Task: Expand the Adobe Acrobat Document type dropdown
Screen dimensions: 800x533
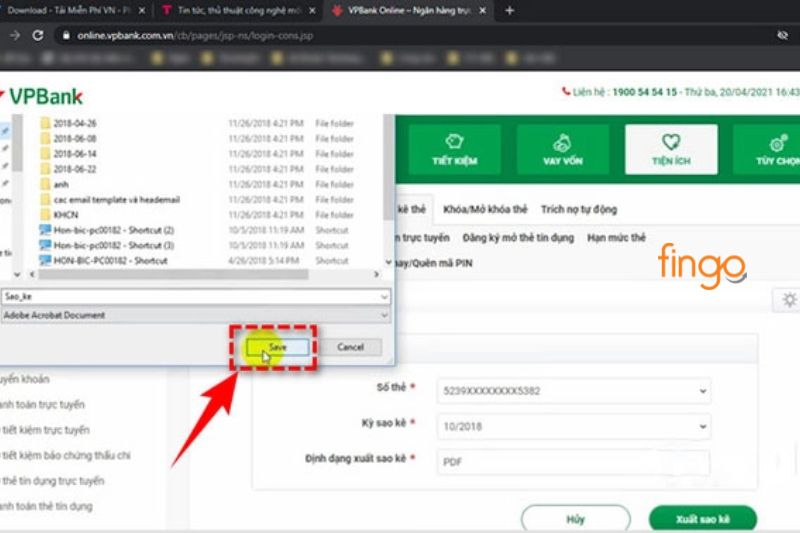Action: point(384,315)
